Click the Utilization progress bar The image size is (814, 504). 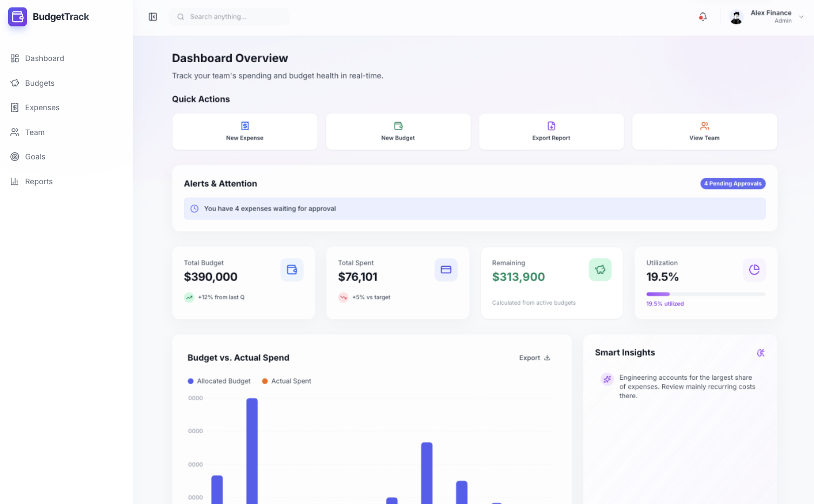coord(706,294)
